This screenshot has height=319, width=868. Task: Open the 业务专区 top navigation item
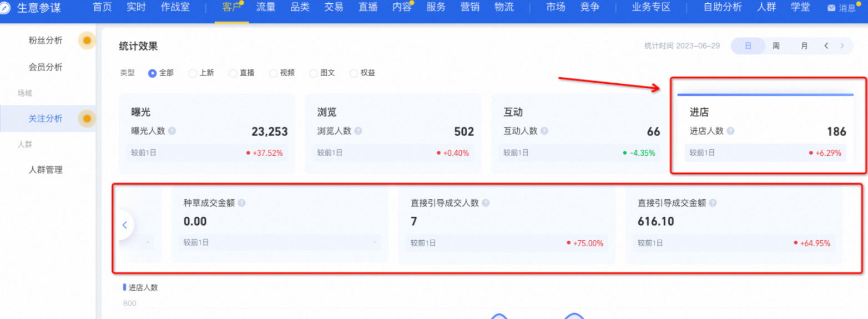pyautogui.click(x=651, y=8)
